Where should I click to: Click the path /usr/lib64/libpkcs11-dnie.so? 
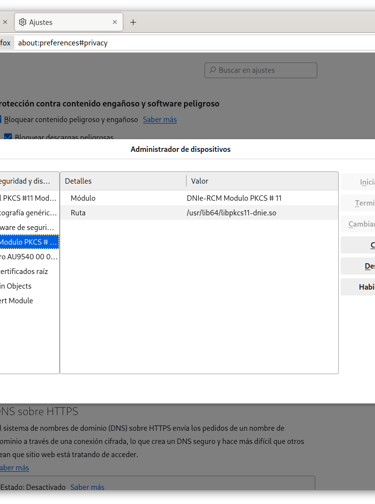231,213
